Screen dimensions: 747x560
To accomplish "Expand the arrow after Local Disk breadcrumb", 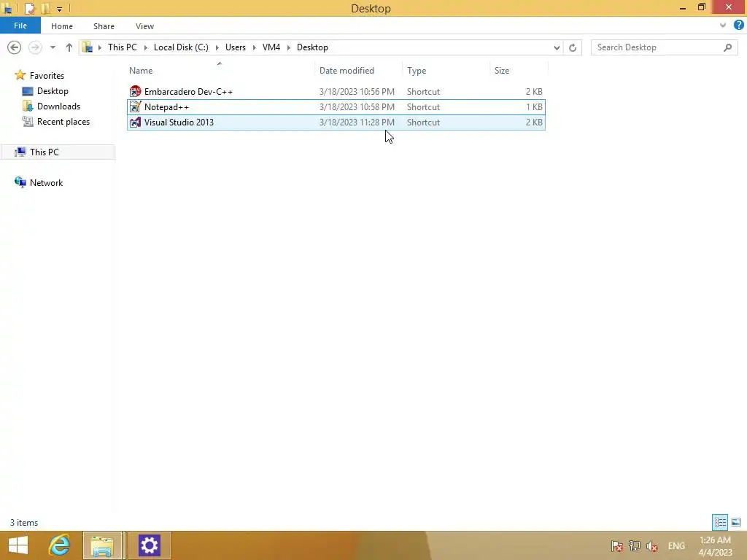I will (217, 47).
